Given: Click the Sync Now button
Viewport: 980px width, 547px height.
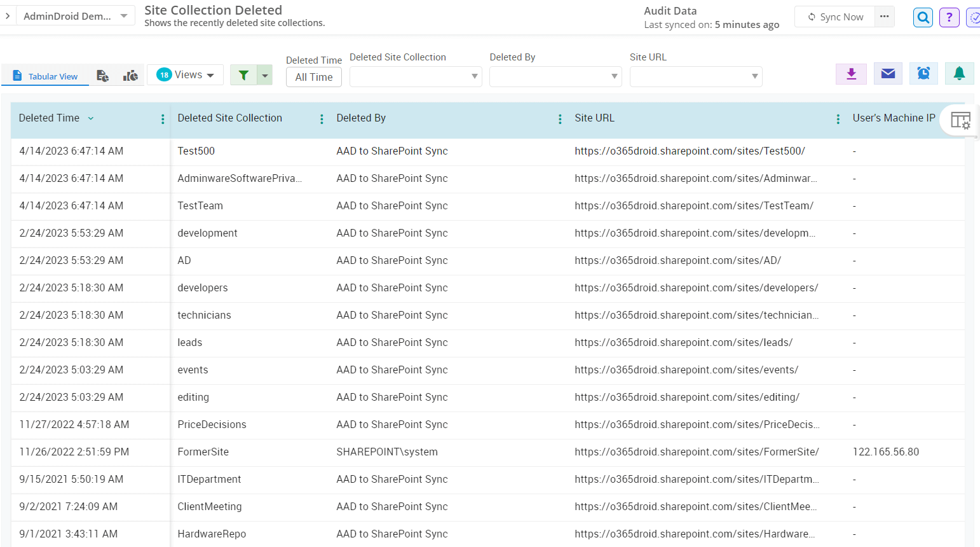Looking at the screenshot, I should point(834,17).
